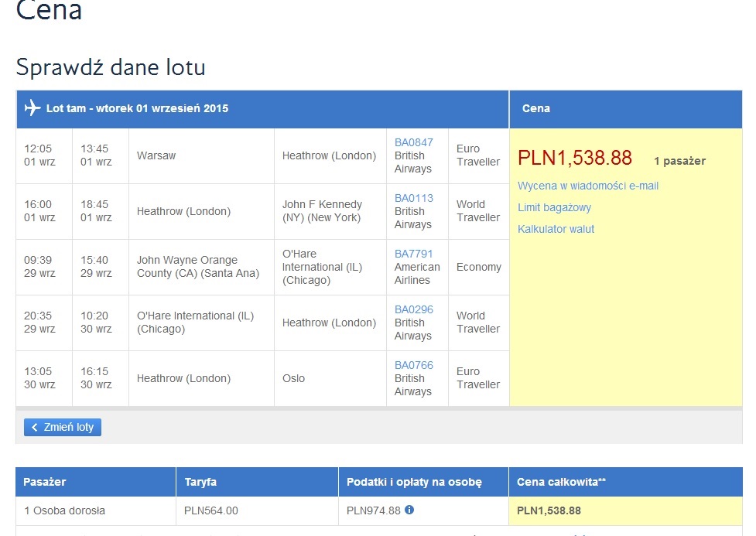Open flight BA0296 details link

[x=414, y=309]
